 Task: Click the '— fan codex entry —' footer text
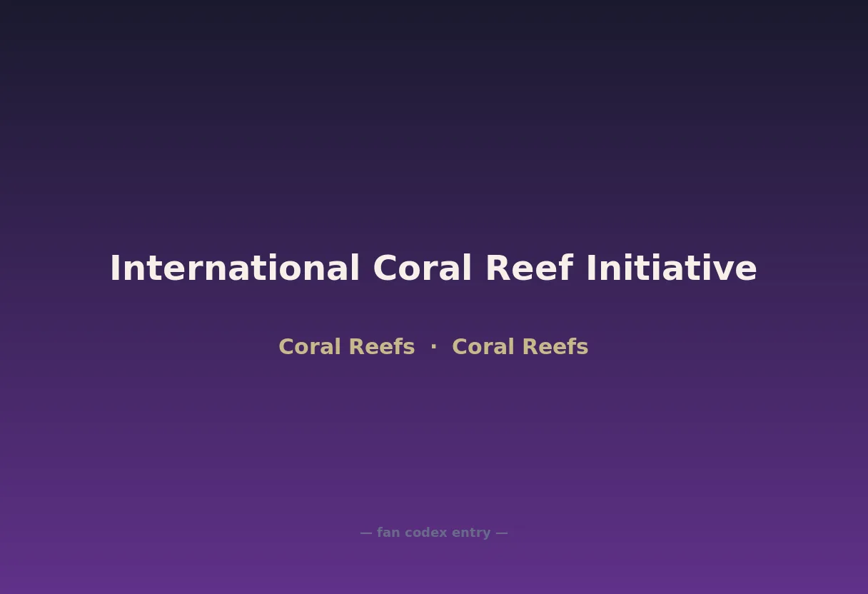coord(434,533)
